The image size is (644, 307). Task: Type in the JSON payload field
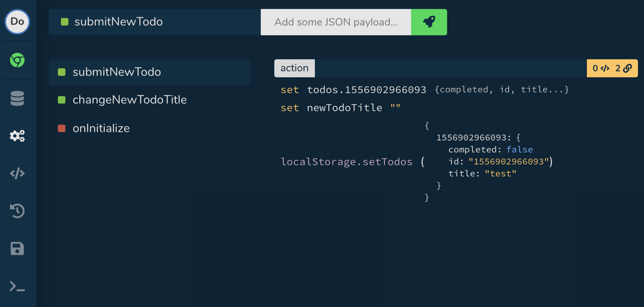tap(336, 22)
